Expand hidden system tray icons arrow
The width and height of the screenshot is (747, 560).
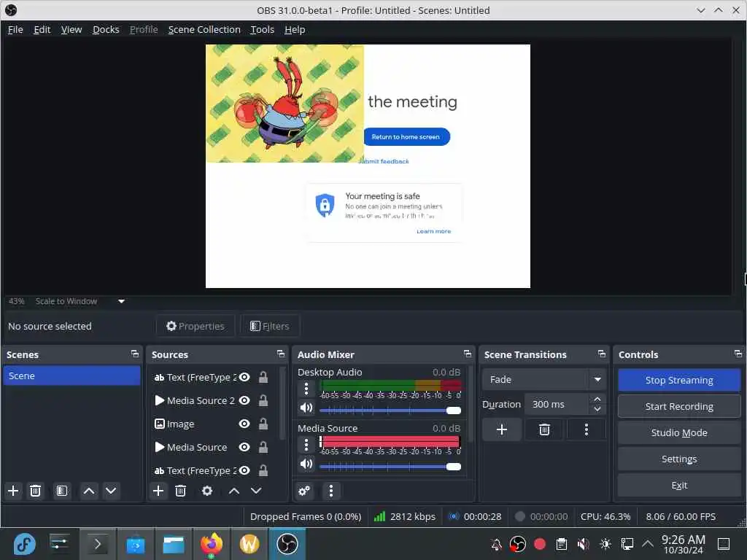point(648,544)
